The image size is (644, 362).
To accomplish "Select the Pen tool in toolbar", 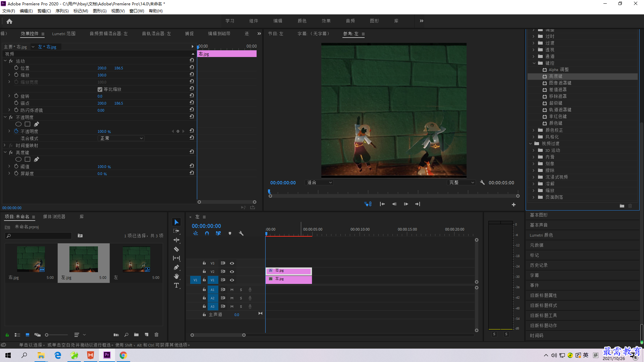I will pos(176,267).
